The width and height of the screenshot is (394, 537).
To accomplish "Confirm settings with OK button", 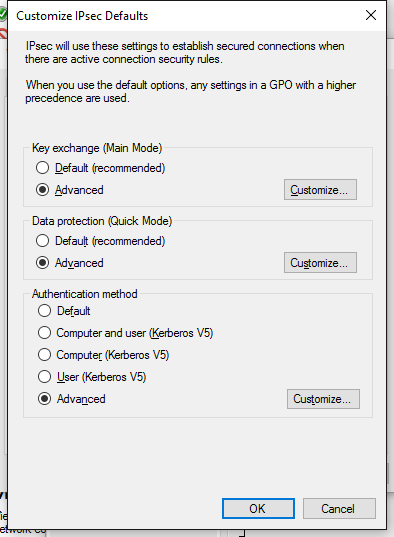I will [x=258, y=509].
